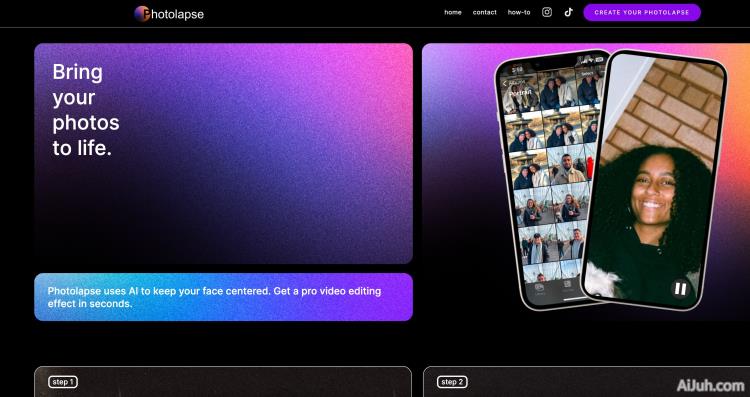Image resolution: width=750 pixels, height=397 pixels.
Task: Select the step 2 label
Action: click(x=452, y=382)
